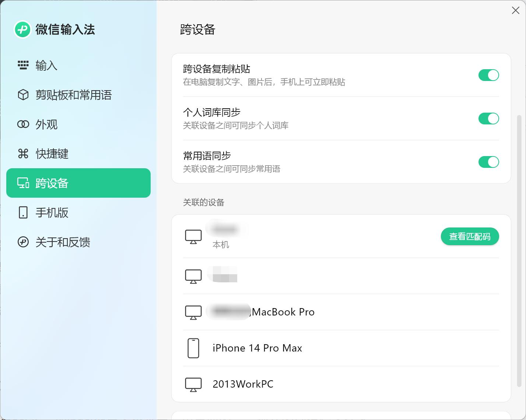526x420 pixels.
Task: Select the command icon beside 快捷键
Action: click(23, 154)
